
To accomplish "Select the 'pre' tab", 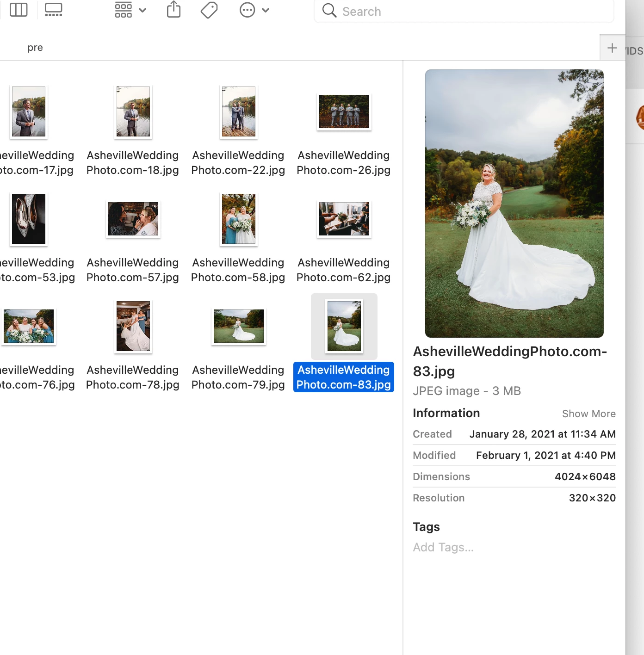I will click(35, 48).
